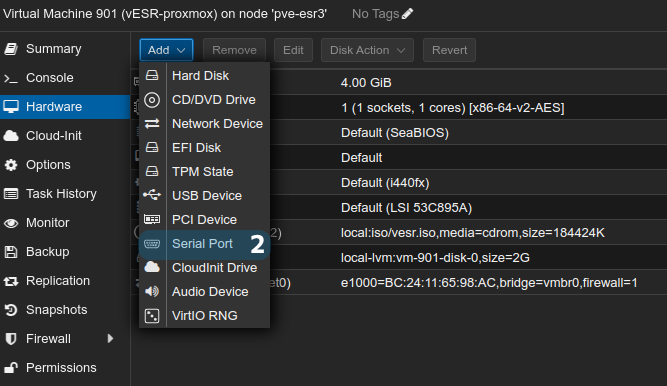Click the Serial Port connector icon
The image size is (667, 386).
[152, 244]
